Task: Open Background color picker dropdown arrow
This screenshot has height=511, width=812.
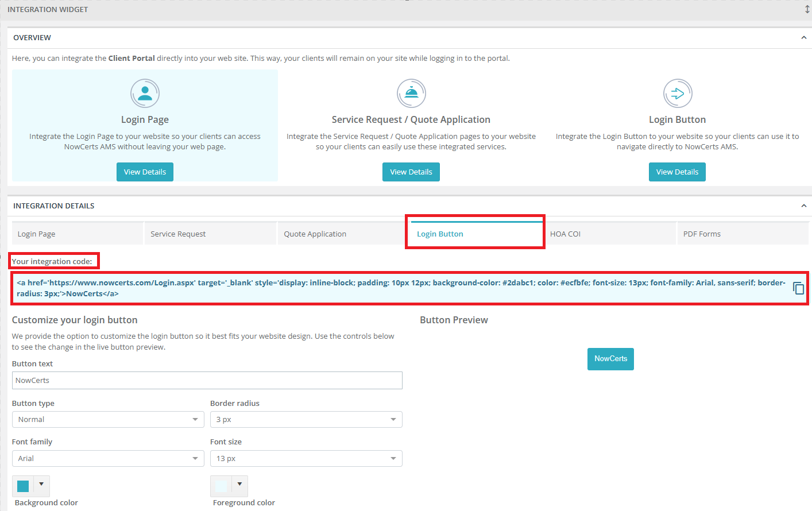Action: [41, 485]
